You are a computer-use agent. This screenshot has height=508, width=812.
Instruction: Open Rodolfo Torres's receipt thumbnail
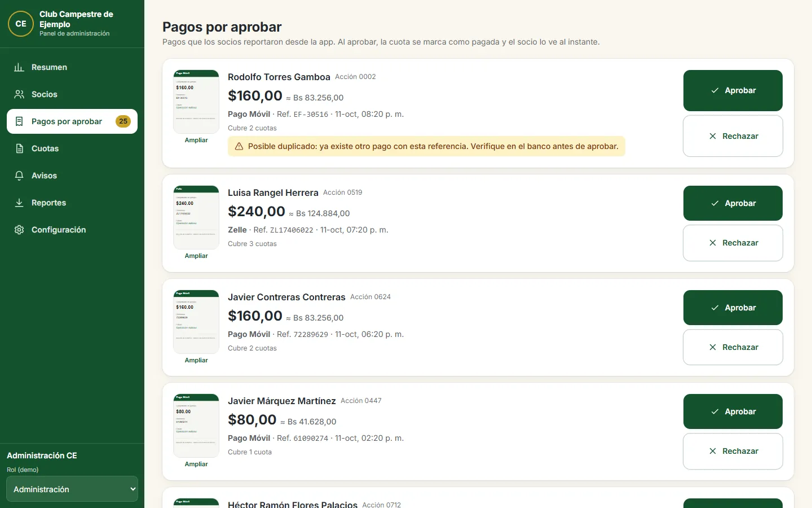[196, 102]
